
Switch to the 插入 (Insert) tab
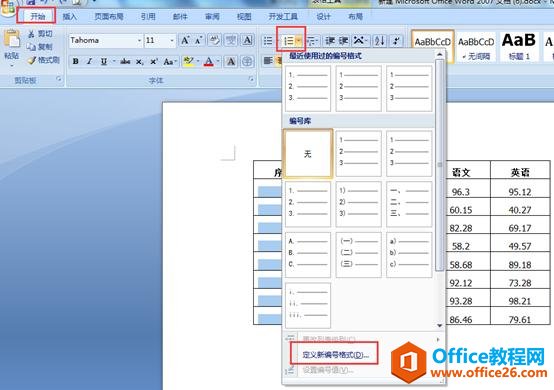pos(70,16)
